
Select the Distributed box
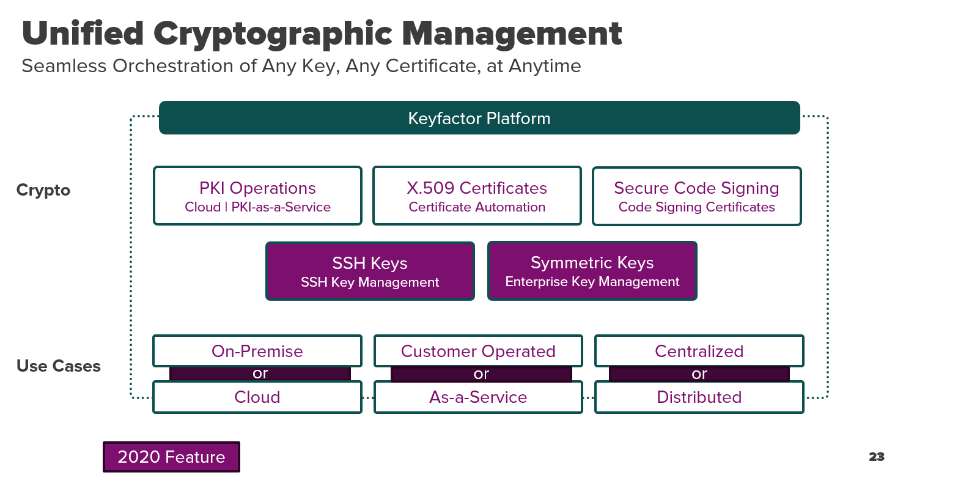pos(699,397)
